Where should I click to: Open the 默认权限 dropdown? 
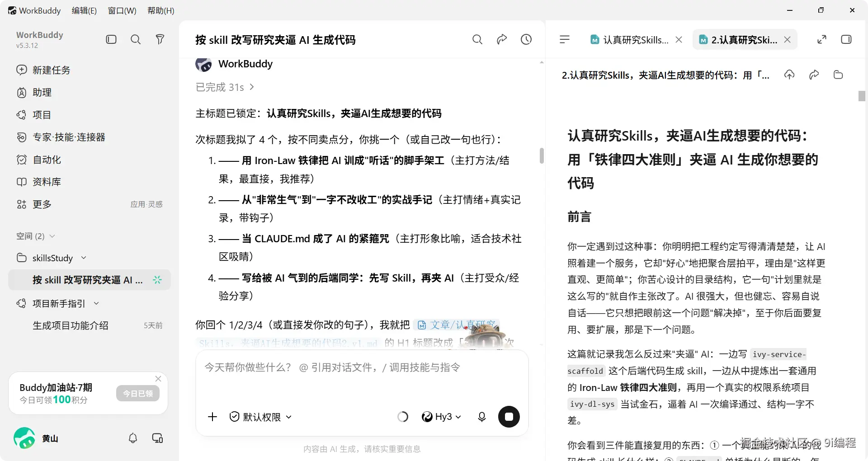point(261,417)
